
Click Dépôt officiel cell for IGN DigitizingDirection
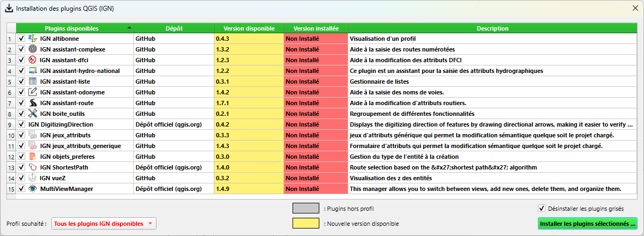tap(174, 124)
